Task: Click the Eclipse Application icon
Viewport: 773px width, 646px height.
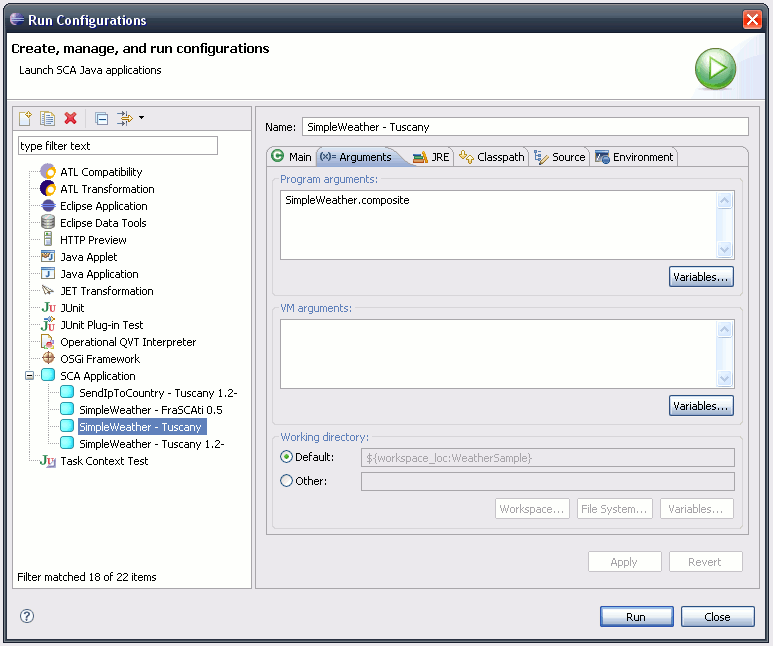Action: (x=48, y=206)
